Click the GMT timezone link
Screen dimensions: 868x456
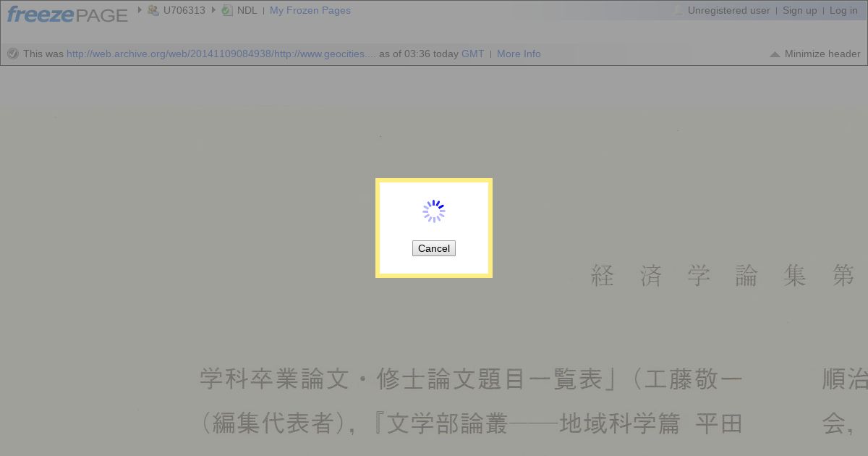point(473,54)
